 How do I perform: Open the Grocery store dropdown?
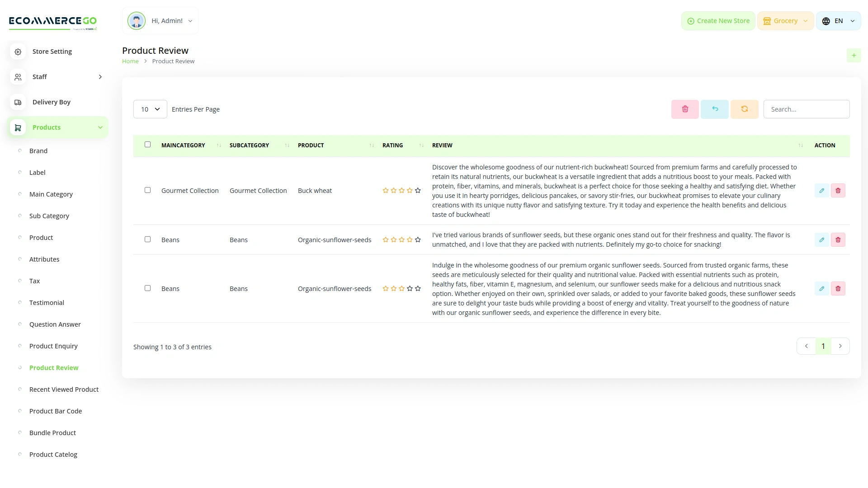[785, 21]
